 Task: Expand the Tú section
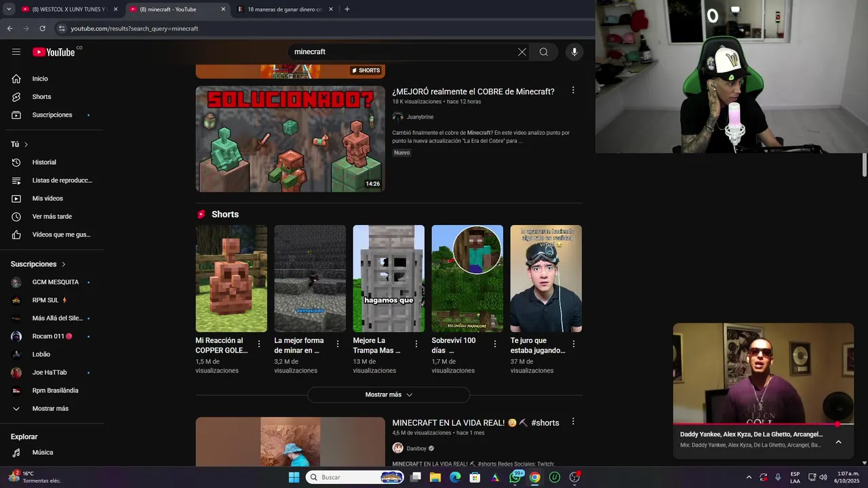coord(20,144)
